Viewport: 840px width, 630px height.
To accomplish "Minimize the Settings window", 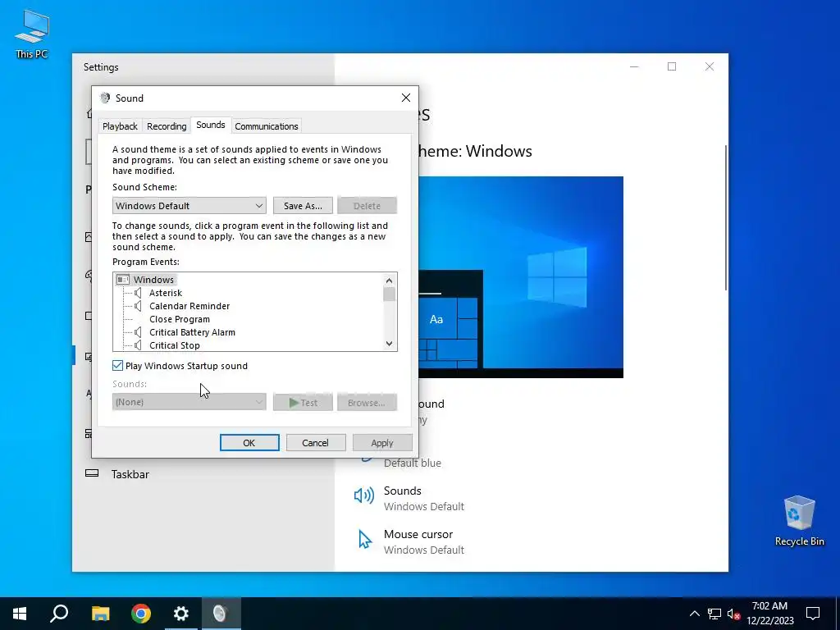I will (634, 66).
